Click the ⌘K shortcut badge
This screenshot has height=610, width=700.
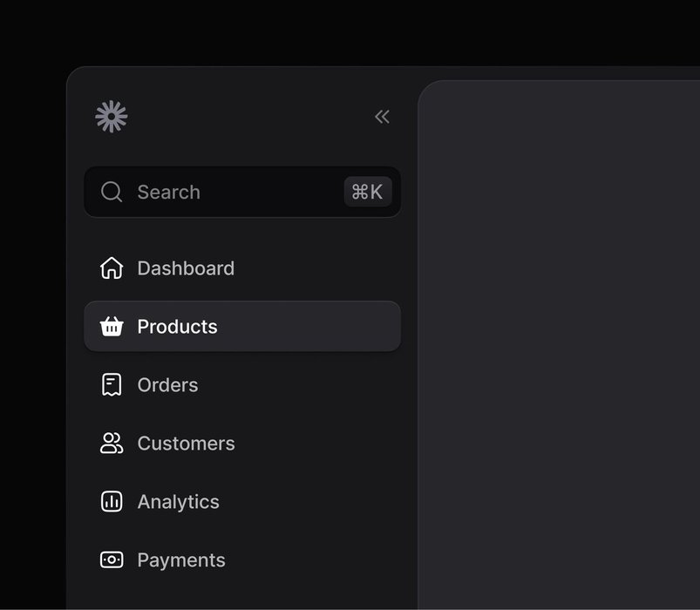(x=368, y=192)
